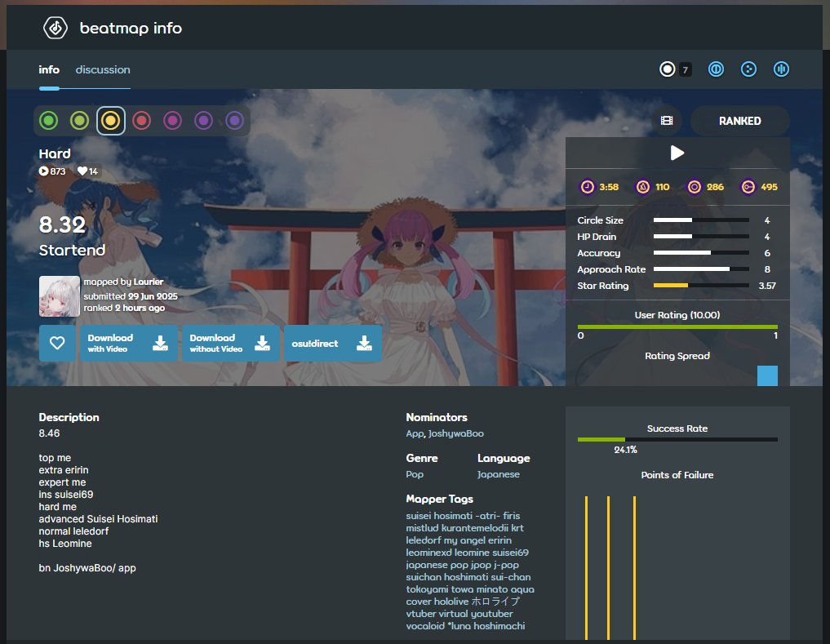Click the hololive mapper tag
The width and height of the screenshot is (830, 644).
[451, 602]
